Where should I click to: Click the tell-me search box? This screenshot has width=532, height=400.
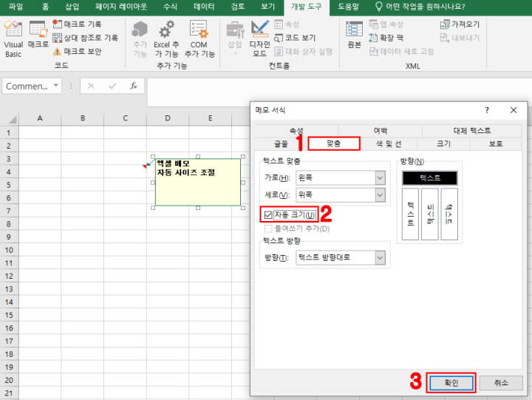420,7
